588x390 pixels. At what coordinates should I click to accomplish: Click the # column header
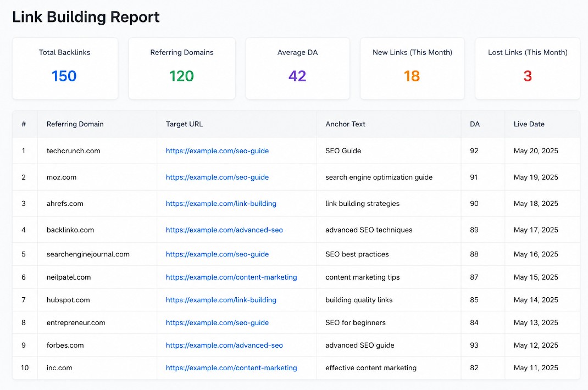pos(24,124)
